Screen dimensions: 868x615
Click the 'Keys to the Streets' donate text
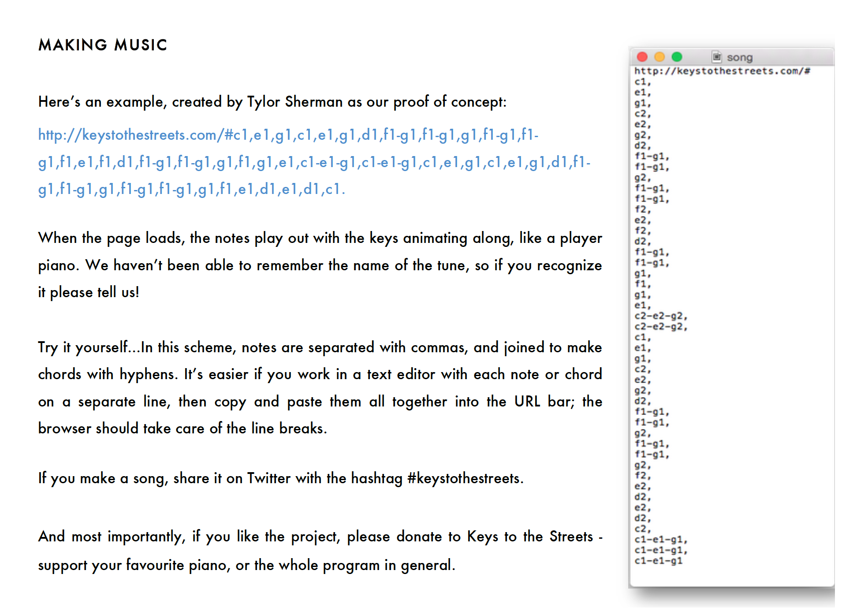tap(530, 537)
